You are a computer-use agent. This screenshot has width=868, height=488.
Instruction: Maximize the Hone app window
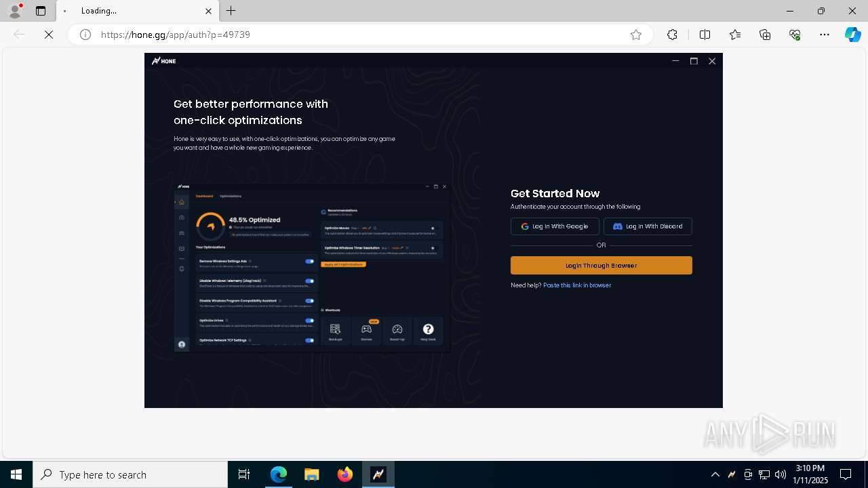(x=694, y=61)
